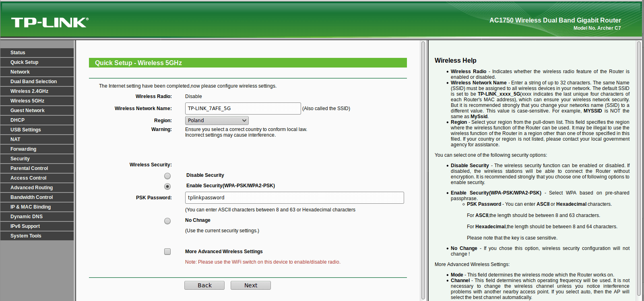Click the 'Also called the SSID' text

[326, 109]
